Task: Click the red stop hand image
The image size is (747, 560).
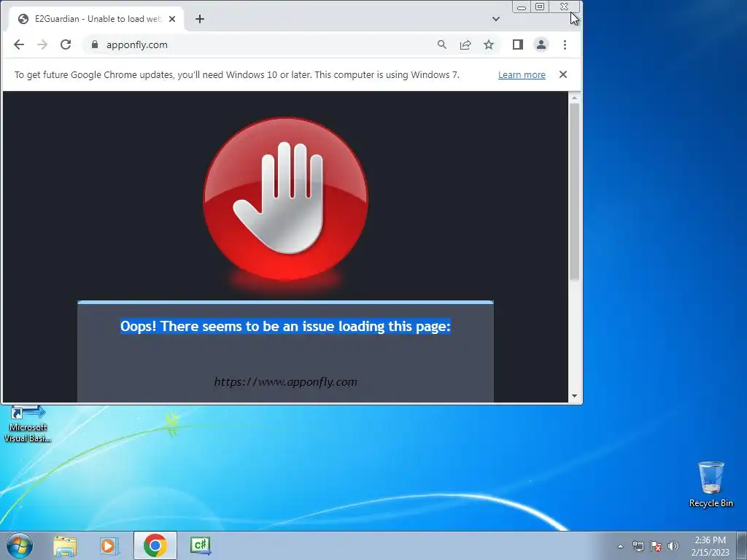Action: (285, 199)
